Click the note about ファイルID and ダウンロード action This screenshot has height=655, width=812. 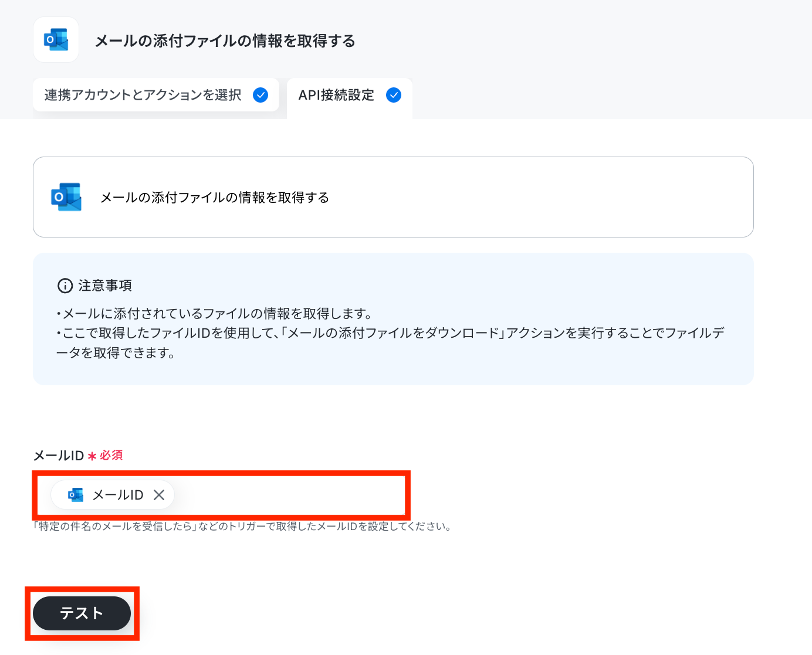point(390,342)
